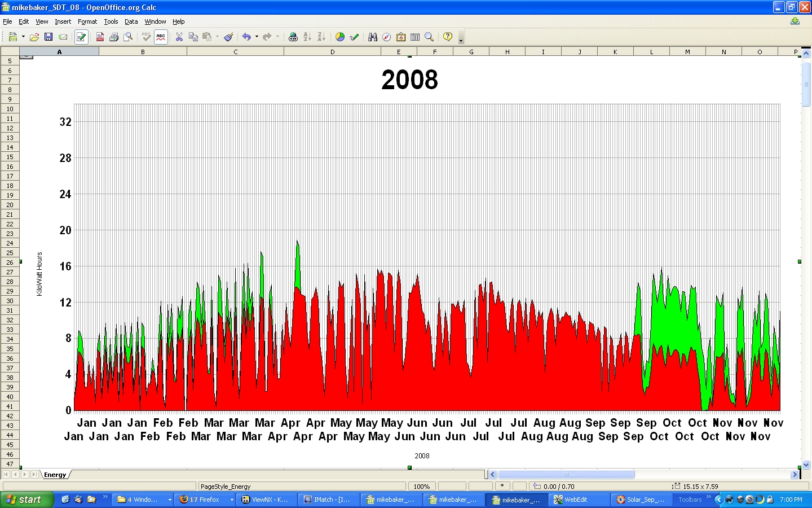The image size is (812, 508).
Task: Open the Navigator compass icon
Action: pyautogui.click(x=387, y=37)
